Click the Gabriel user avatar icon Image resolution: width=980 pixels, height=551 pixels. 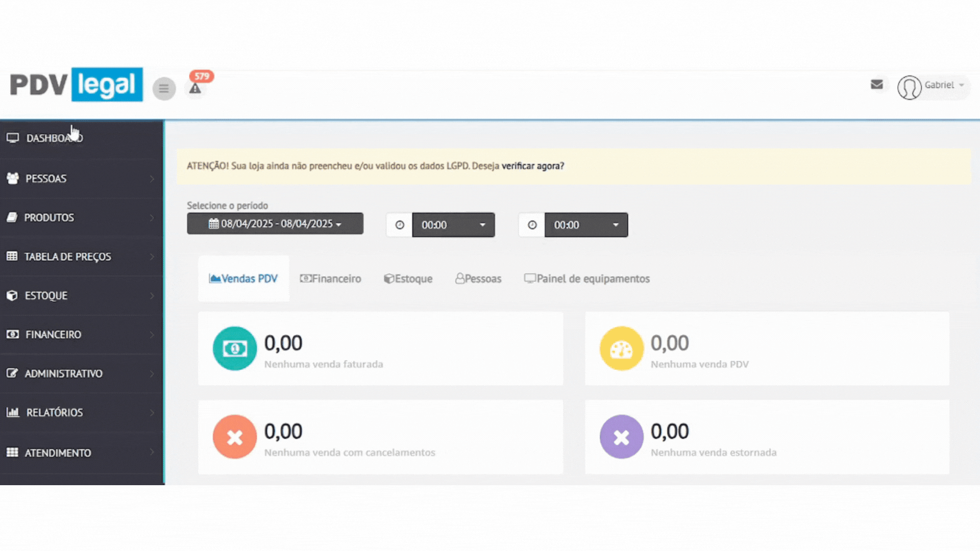point(909,87)
